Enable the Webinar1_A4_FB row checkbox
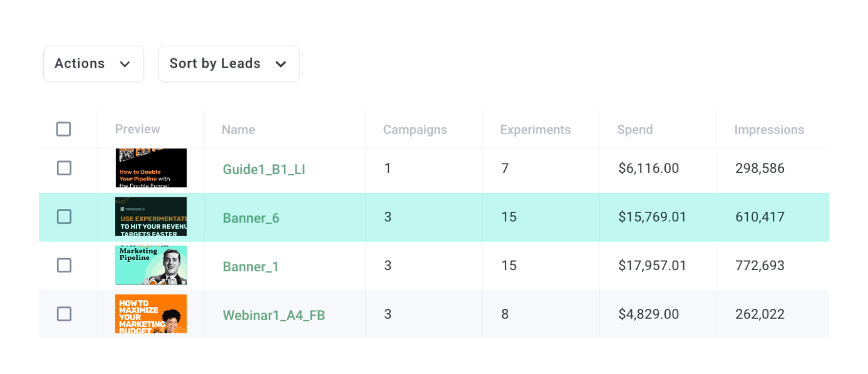Screen dimensions: 868x374 tap(64, 314)
